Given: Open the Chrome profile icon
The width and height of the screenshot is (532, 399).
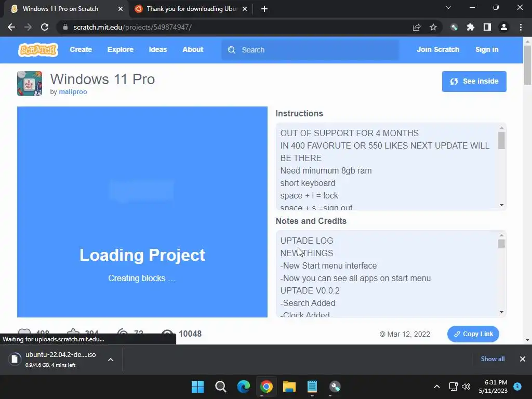Looking at the screenshot, I should (x=504, y=27).
